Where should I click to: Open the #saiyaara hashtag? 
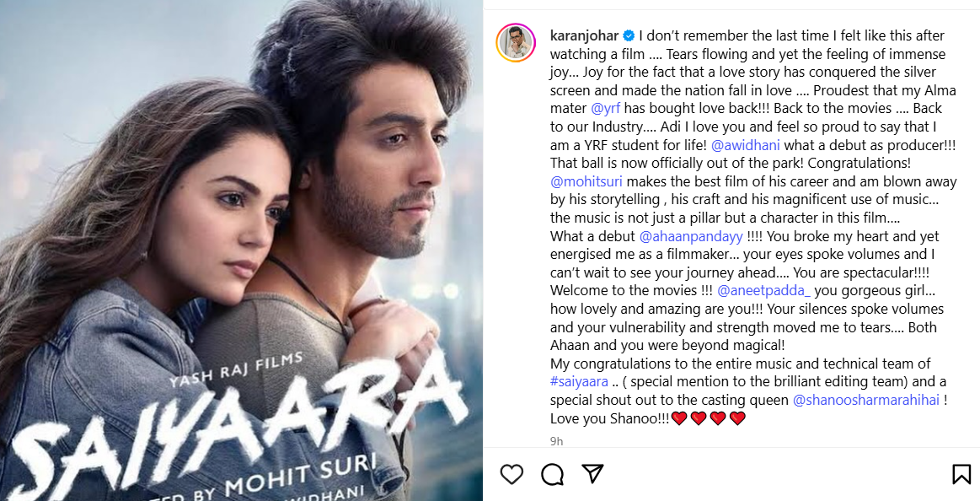point(580,381)
